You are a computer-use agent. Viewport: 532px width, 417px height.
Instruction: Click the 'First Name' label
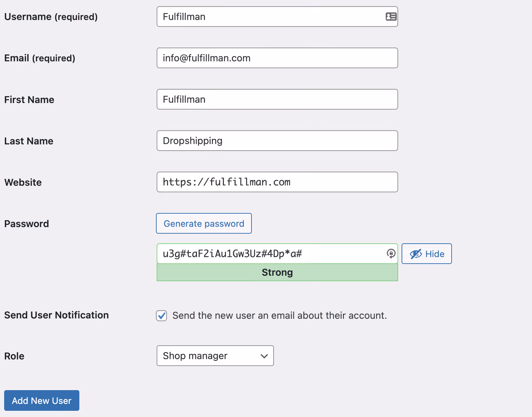point(29,100)
